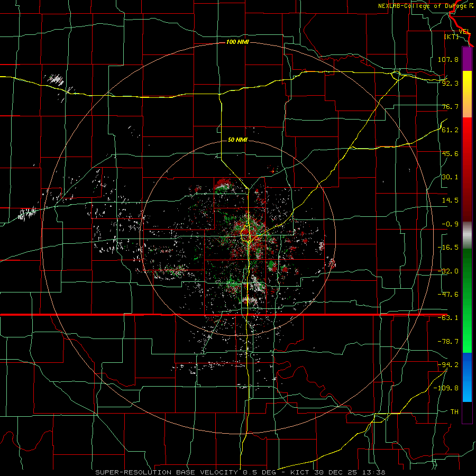Image resolution: width=476 pixels, height=476 pixels.
Task: Select the -109.8 velocity scale value
Action: point(446,388)
